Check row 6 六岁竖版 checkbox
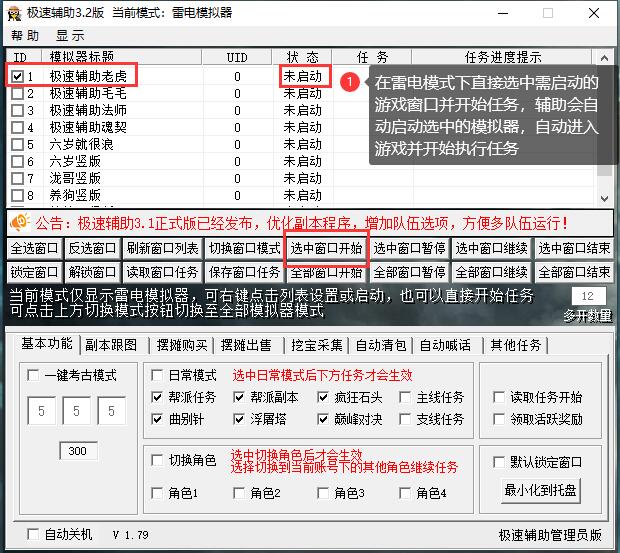The width and height of the screenshot is (620, 553). tap(17, 161)
